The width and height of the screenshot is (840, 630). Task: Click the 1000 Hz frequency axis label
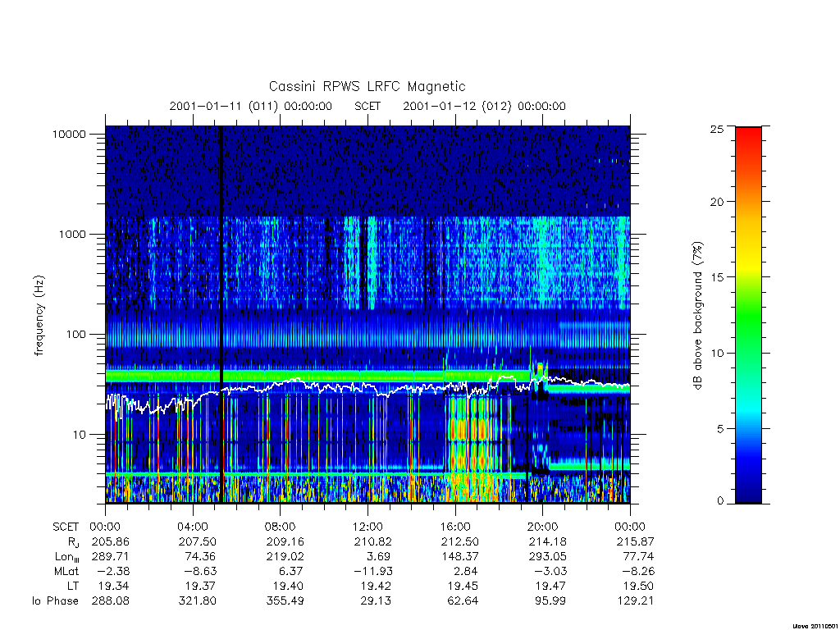tap(72, 234)
